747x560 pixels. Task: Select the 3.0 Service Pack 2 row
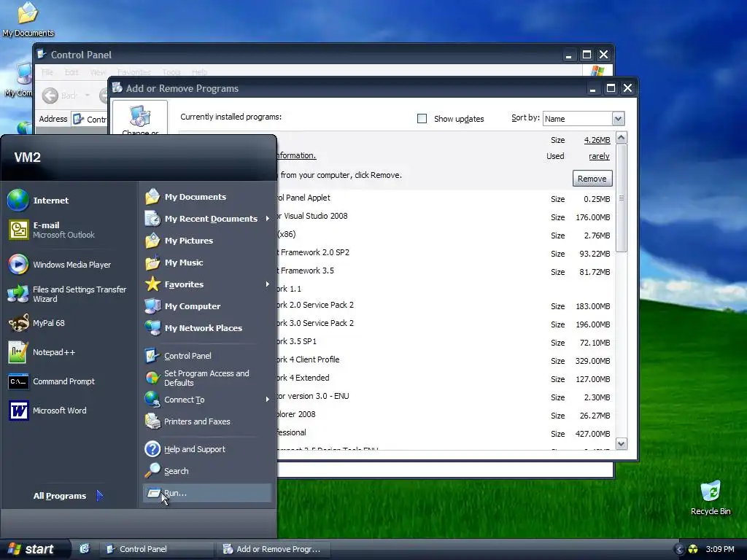(446, 323)
